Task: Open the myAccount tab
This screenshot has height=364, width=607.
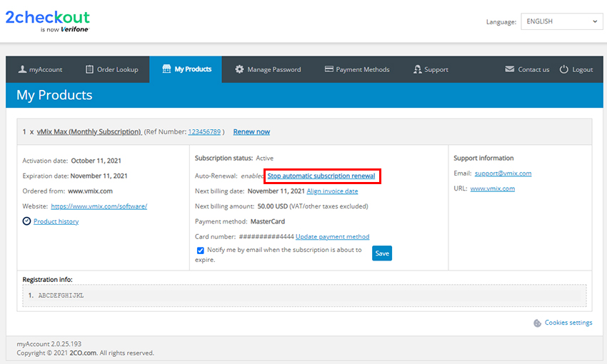Action: pos(40,70)
